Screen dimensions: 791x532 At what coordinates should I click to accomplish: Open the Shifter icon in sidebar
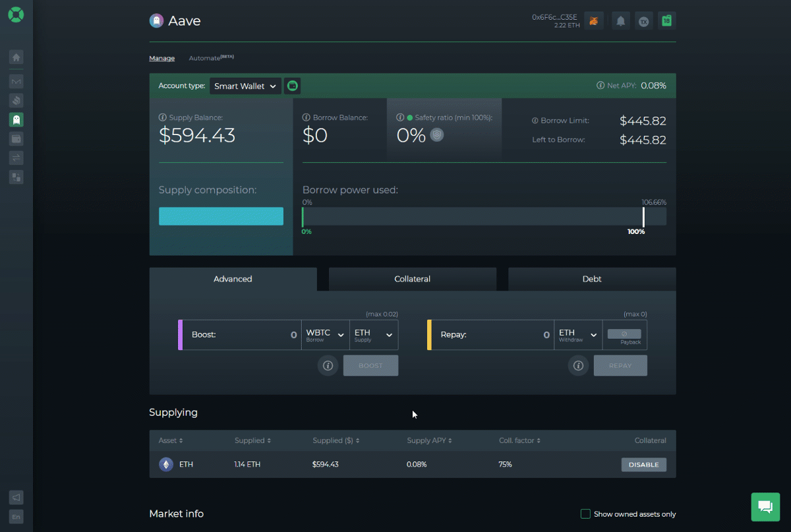click(x=16, y=177)
